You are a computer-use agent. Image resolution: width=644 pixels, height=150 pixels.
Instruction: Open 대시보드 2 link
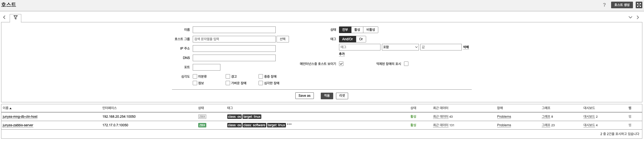click(589, 117)
